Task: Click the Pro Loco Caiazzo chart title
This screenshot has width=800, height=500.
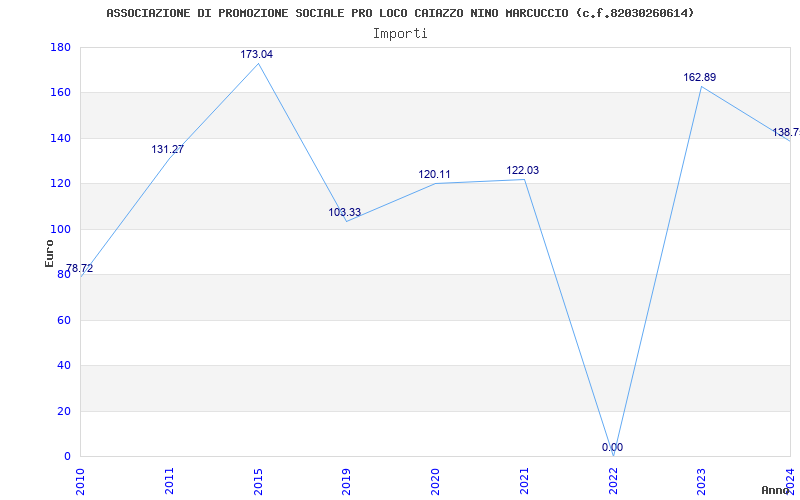Action: (400, 13)
